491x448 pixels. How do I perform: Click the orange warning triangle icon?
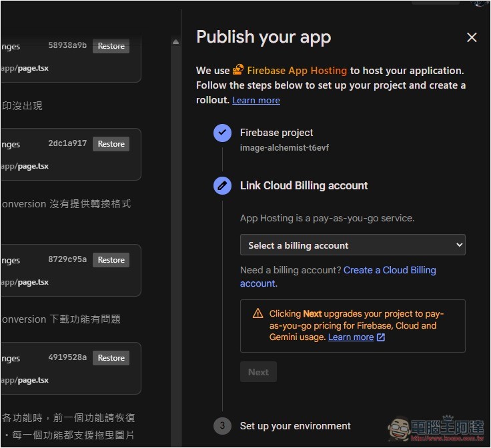pyautogui.click(x=258, y=313)
